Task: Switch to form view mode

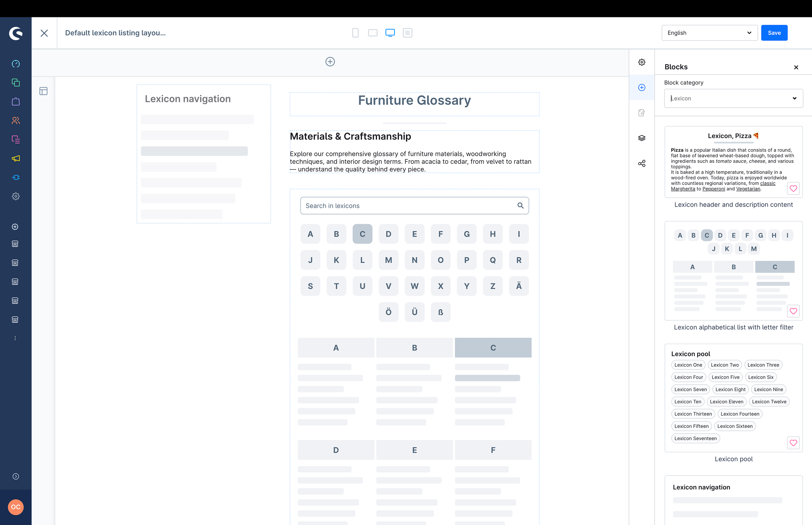Action: tap(408, 33)
